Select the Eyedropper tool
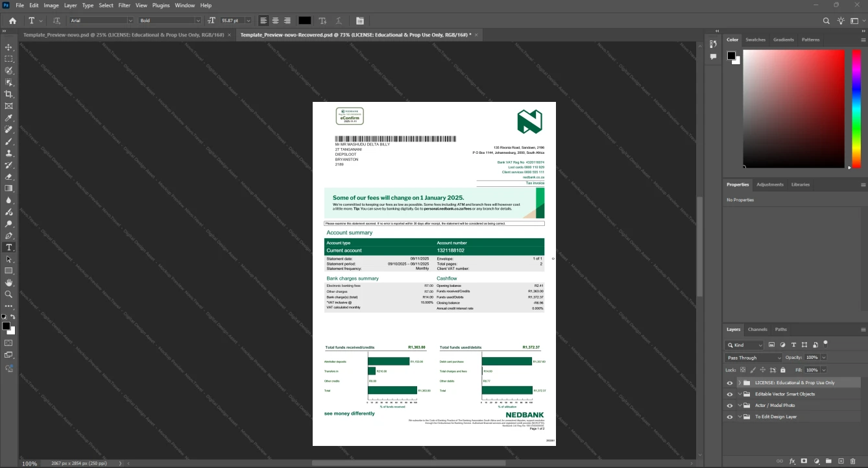The image size is (868, 468). point(9,118)
